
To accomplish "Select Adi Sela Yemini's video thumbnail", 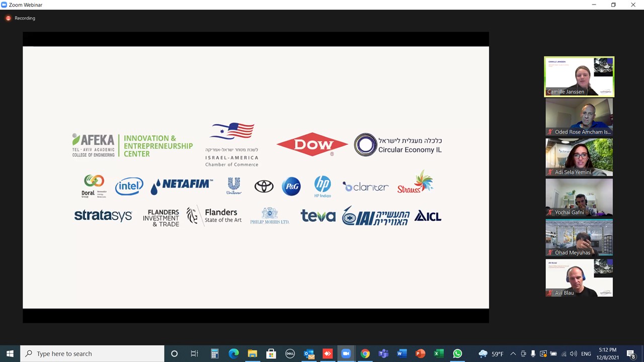I will click(x=579, y=157).
